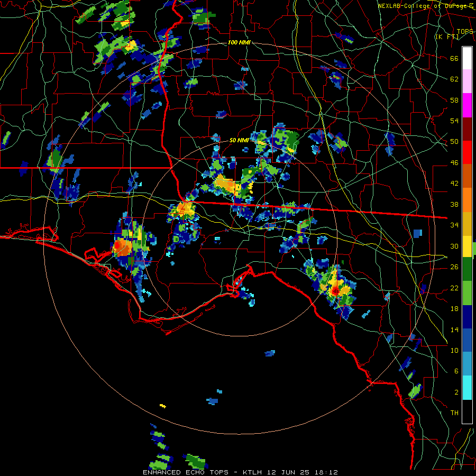
Task: Click the '50 NMI' range ring label
Action: (239, 140)
